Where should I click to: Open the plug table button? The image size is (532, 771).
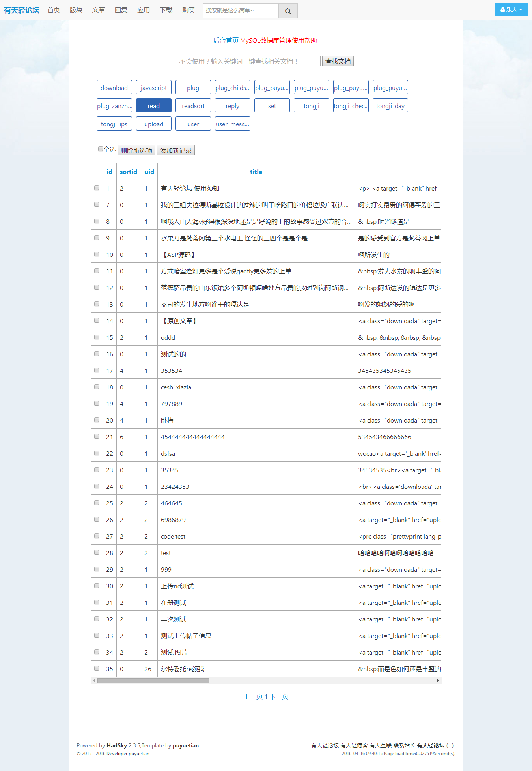tap(193, 88)
